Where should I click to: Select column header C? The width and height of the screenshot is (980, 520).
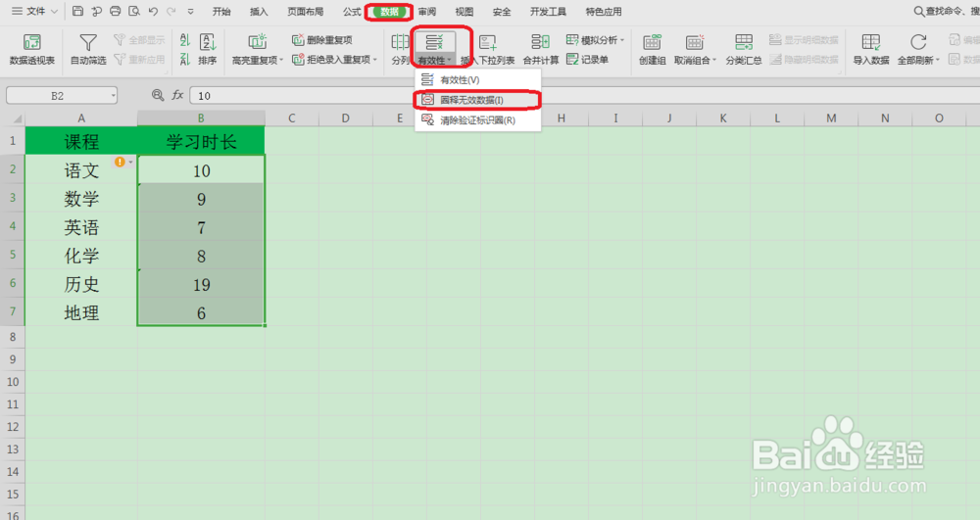coord(291,118)
